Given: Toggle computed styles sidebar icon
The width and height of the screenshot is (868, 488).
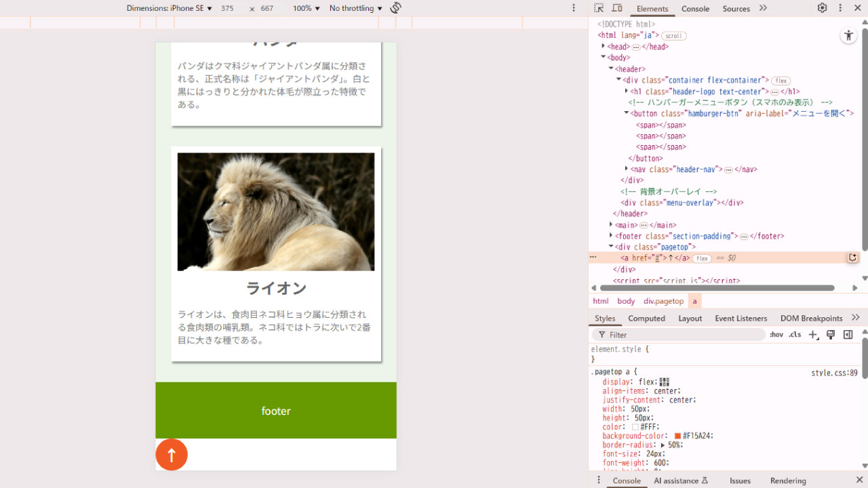Looking at the screenshot, I should click(x=848, y=335).
